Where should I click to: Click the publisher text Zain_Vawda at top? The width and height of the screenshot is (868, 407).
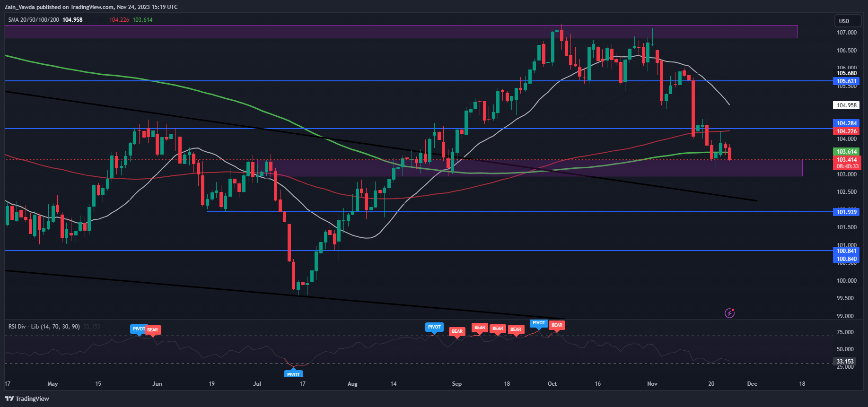pos(20,7)
